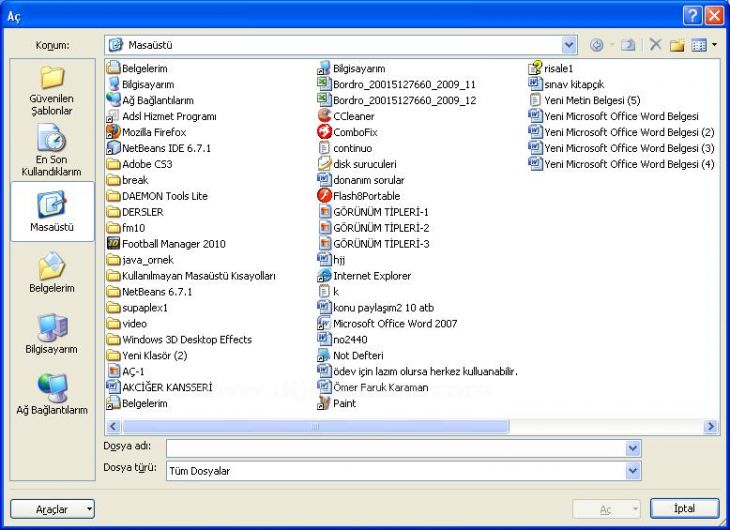
Task: Click the Back navigation toolbar icon
Action: (x=596, y=45)
